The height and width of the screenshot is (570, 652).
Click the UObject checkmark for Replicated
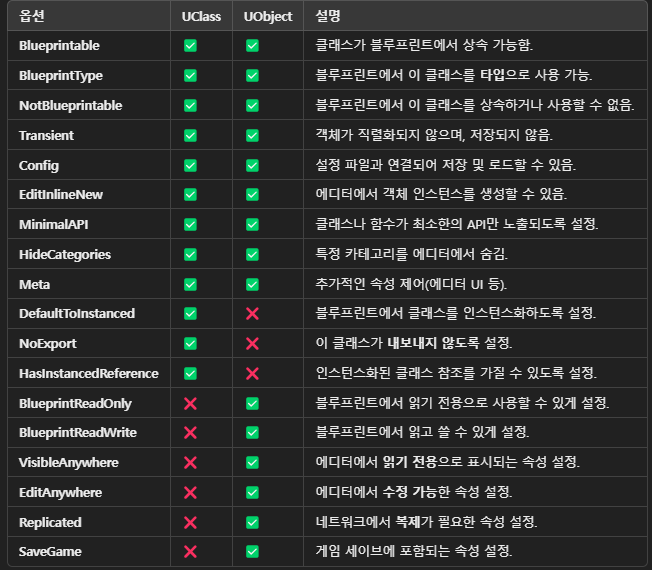[x=252, y=522]
